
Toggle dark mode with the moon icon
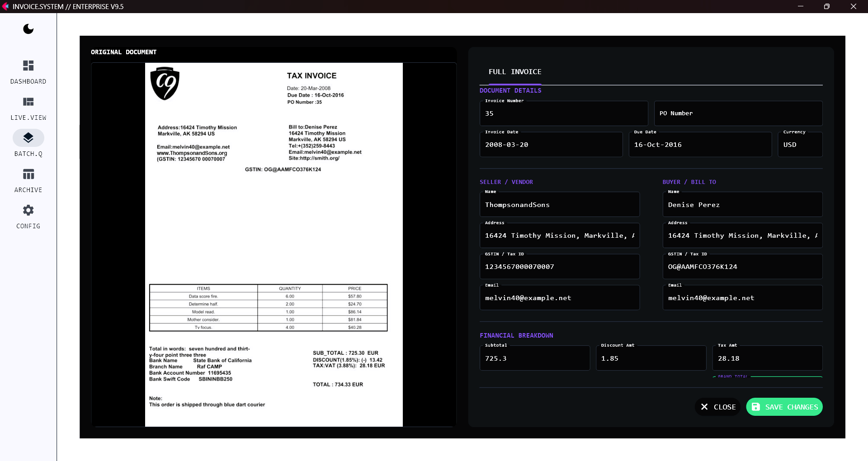28,29
